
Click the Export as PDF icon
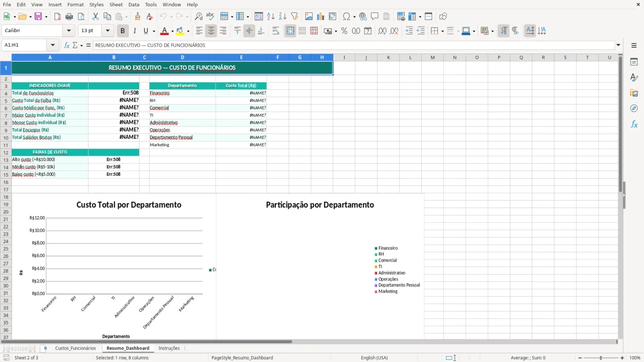[57, 17]
